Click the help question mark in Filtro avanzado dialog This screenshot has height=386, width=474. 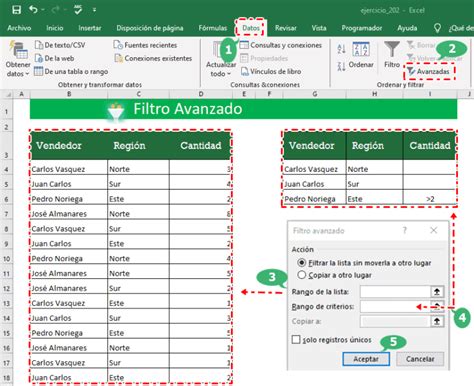404,230
